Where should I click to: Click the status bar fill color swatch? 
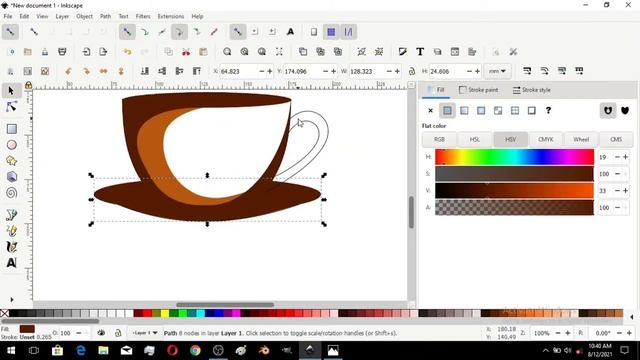(x=27, y=329)
